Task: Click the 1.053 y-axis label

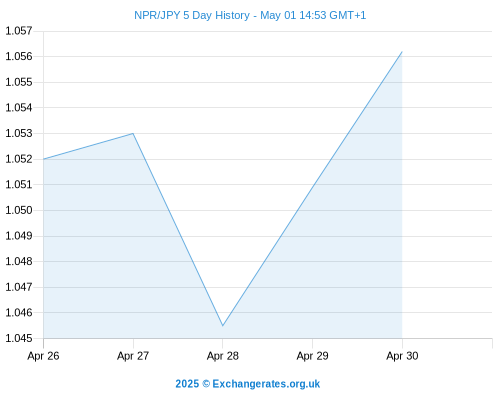Action: point(19,133)
